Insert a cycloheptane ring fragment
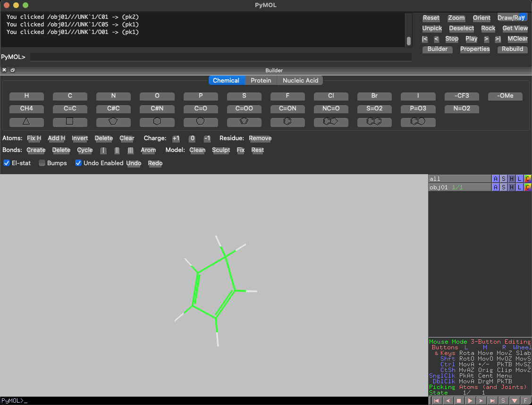532x405 pixels. [x=201, y=121]
